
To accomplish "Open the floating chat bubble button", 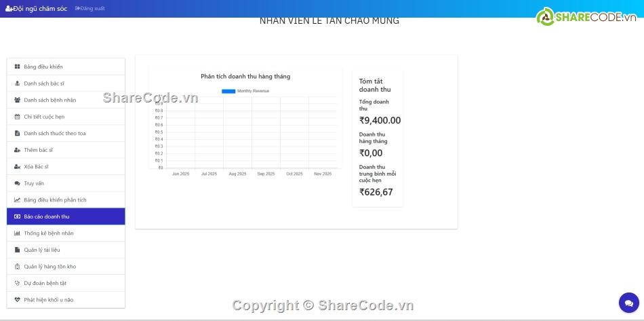I will coord(628,303).
